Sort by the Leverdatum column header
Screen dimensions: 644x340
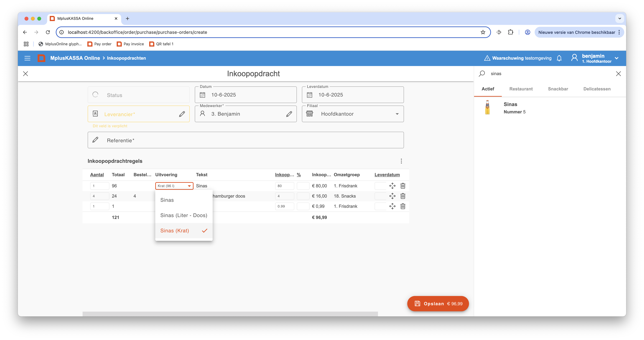pos(387,175)
